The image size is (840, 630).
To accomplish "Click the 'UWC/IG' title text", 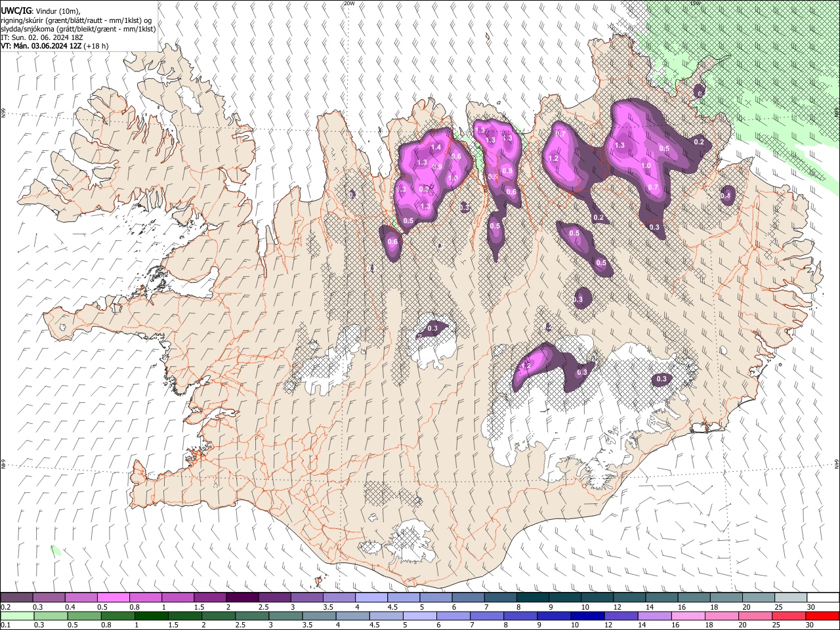I will coord(16,10).
